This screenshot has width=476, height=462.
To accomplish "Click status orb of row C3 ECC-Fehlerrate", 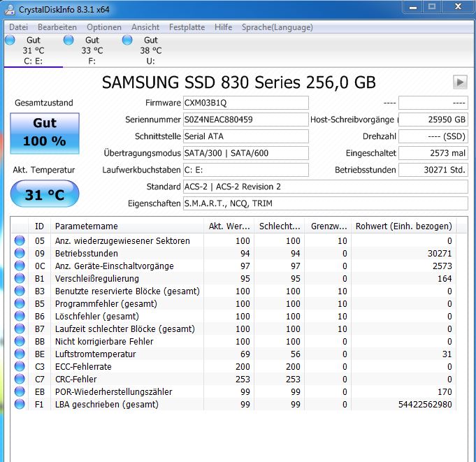I will tap(20, 366).
